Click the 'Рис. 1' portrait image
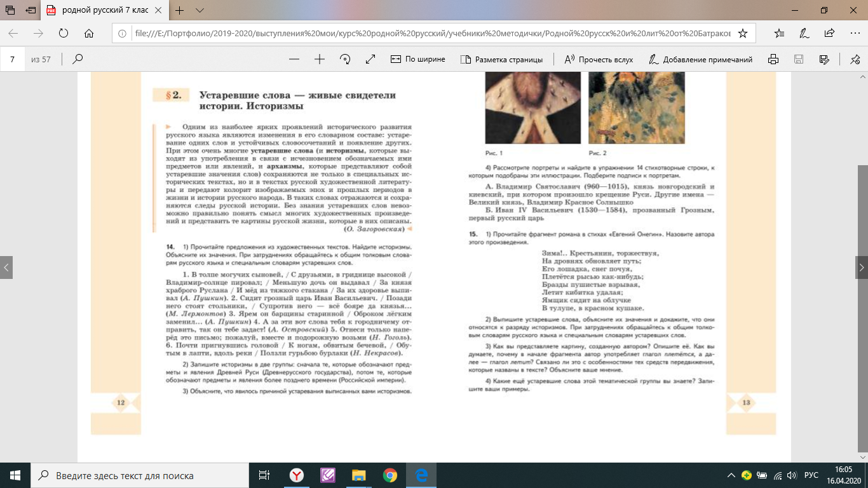The image size is (868, 488). (532, 108)
